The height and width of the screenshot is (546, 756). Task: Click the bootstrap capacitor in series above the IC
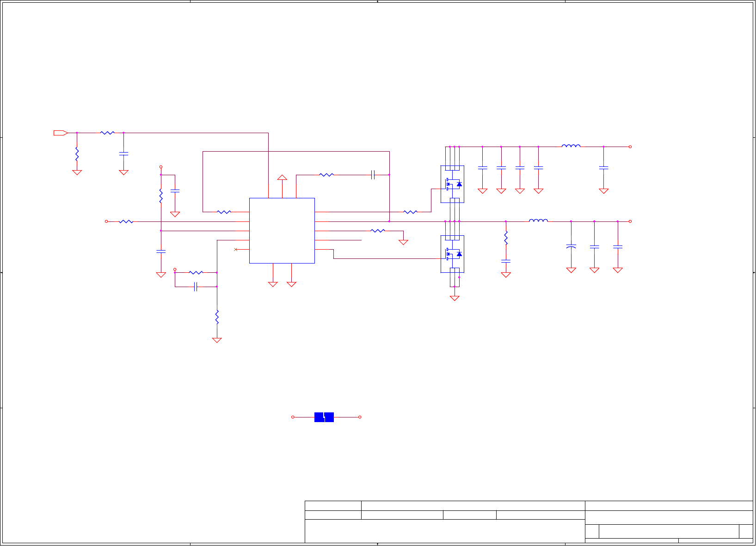coord(373,175)
